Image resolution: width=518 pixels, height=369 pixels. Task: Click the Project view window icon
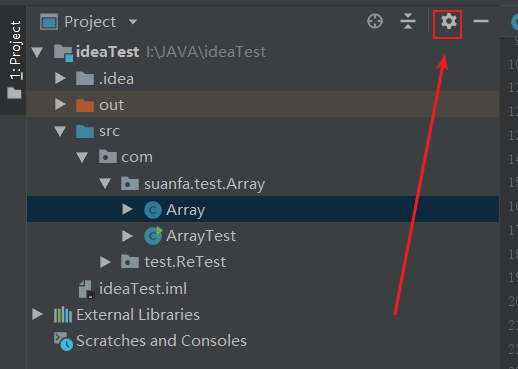(x=49, y=22)
